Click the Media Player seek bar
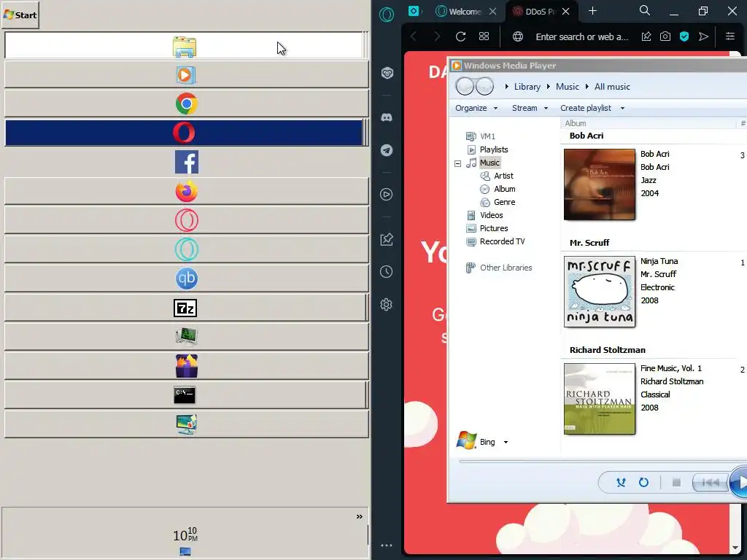The width and height of the screenshot is (747, 560). (x=603, y=461)
